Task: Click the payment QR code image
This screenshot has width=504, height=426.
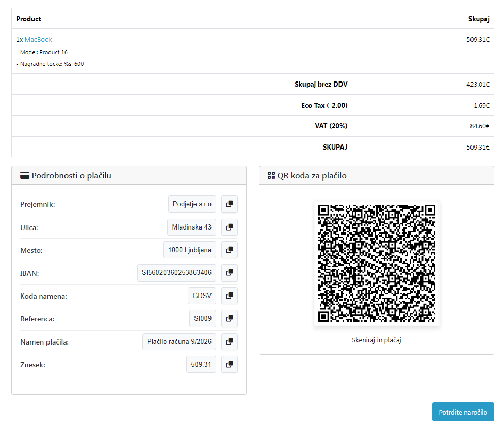Action: coord(377,264)
